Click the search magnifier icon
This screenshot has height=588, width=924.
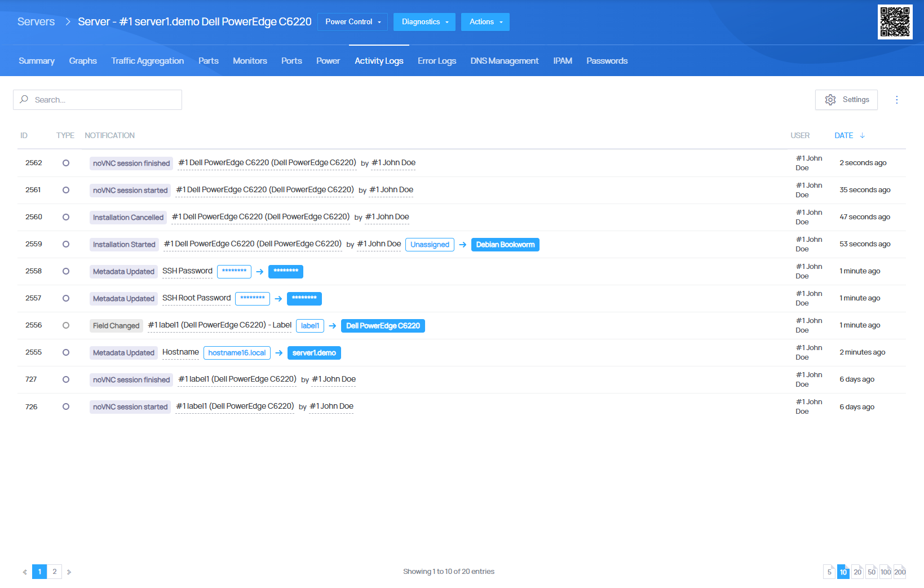point(24,99)
